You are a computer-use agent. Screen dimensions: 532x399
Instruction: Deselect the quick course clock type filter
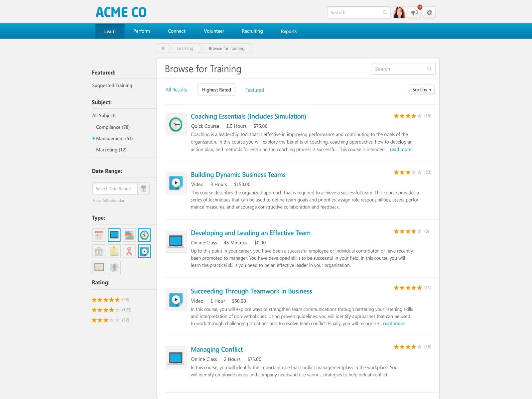click(144, 235)
